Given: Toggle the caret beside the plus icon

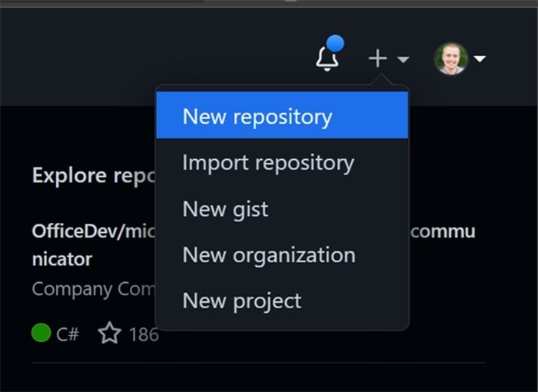Looking at the screenshot, I should (x=403, y=59).
